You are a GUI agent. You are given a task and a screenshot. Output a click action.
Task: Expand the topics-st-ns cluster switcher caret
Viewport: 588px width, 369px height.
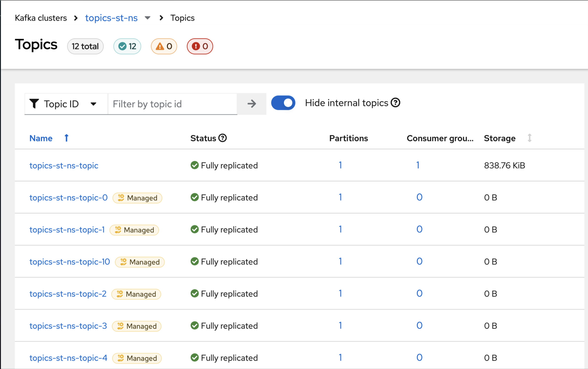click(147, 18)
